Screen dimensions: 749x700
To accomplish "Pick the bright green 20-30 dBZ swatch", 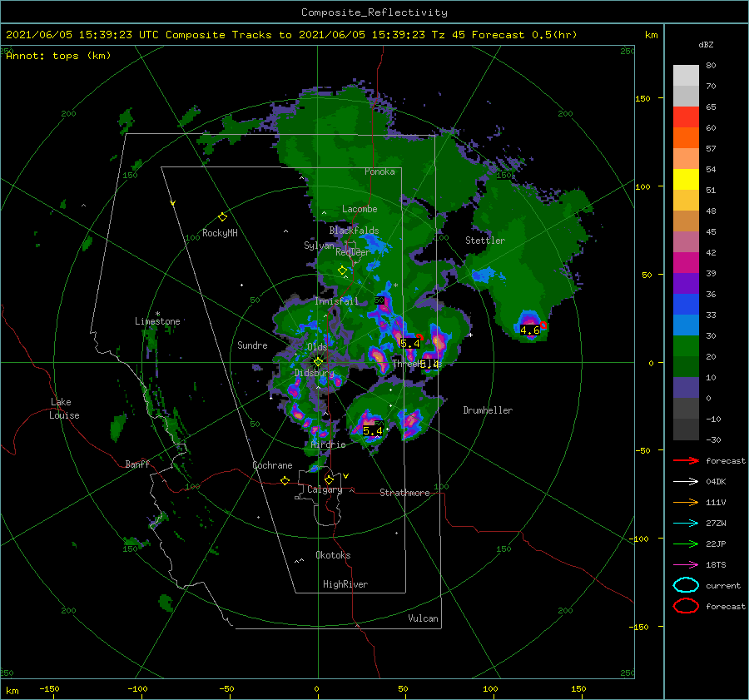I will pyautogui.click(x=686, y=346).
